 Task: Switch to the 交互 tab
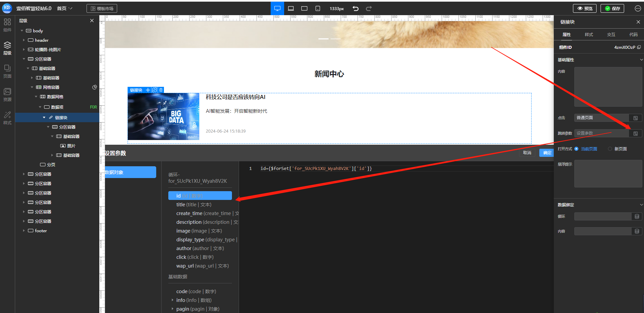pos(611,34)
